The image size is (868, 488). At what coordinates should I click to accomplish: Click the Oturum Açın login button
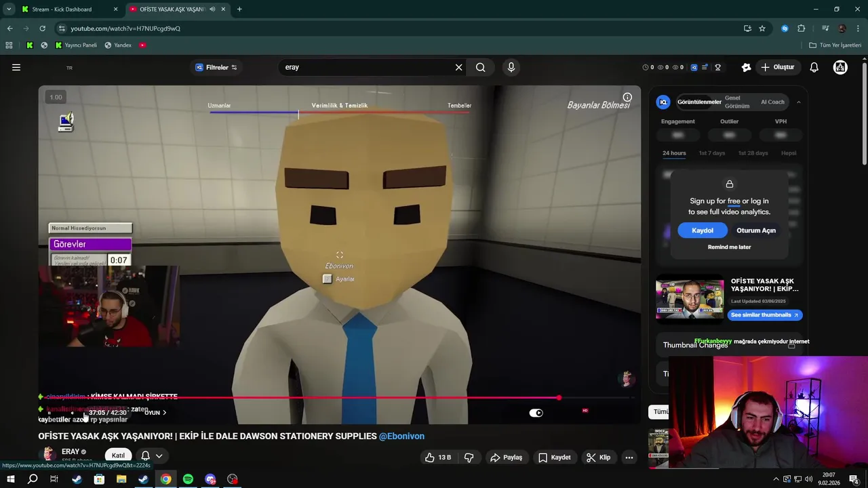[756, 230]
